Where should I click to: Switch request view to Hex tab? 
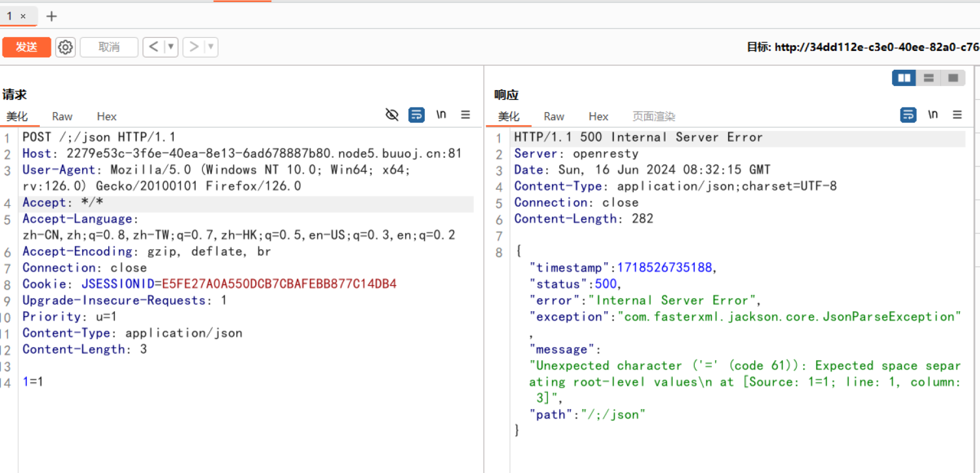106,116
